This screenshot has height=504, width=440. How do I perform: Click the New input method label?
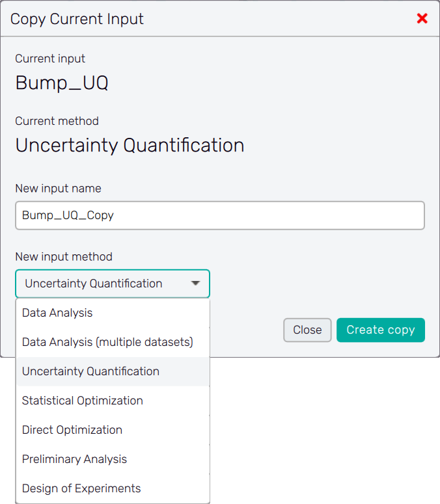[64, 256]
